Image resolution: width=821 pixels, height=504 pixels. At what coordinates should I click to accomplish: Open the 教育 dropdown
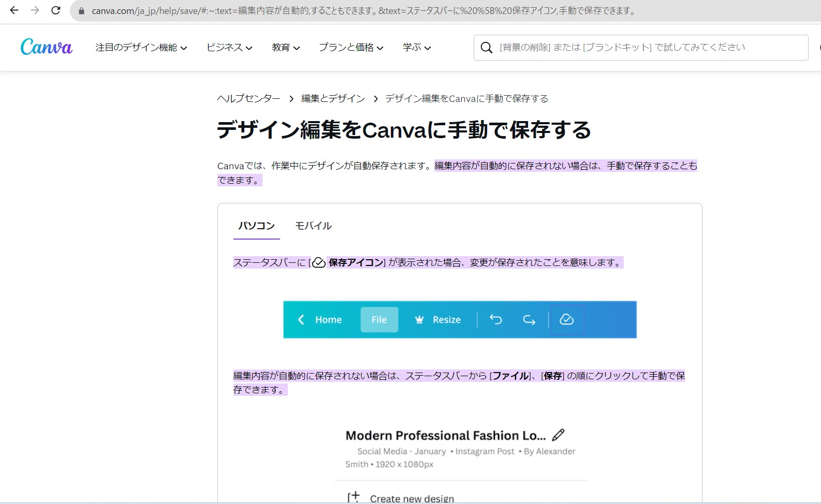(x=286, y=48)
